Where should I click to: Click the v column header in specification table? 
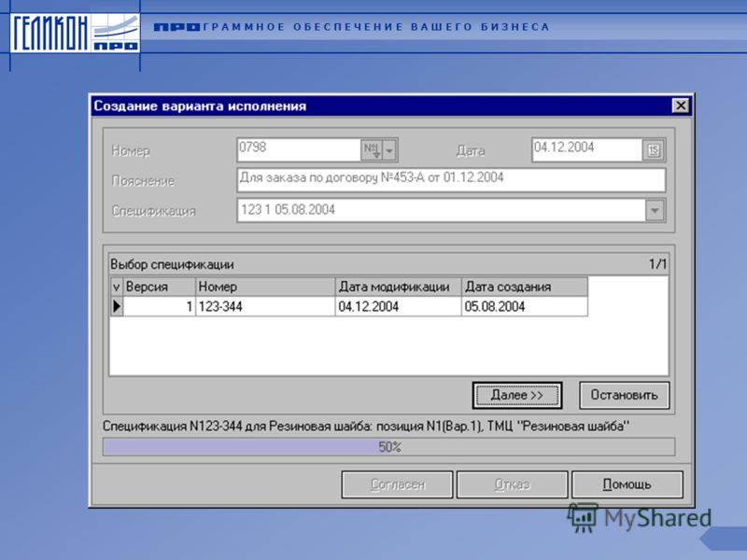click(x=116, y=287)
